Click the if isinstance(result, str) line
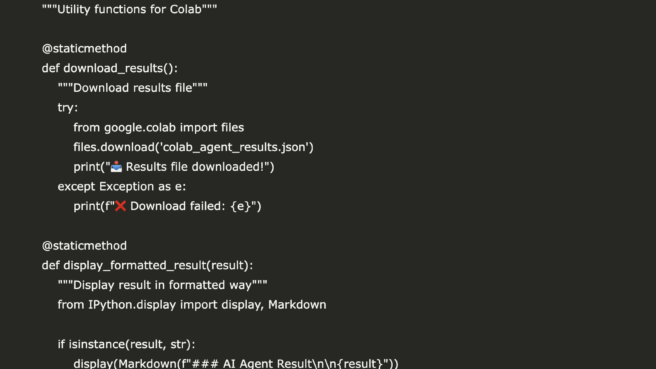This screenshot has width=656, height=369. (x=126, y=344)
